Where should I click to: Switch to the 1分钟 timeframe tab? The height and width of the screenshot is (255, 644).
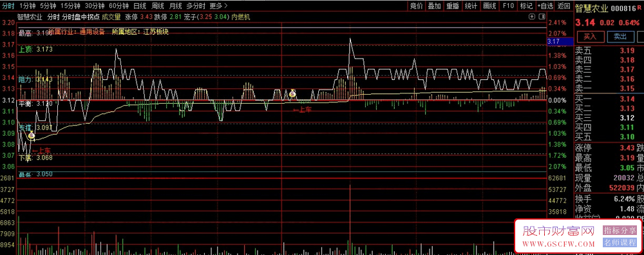(x=27, y=6)
